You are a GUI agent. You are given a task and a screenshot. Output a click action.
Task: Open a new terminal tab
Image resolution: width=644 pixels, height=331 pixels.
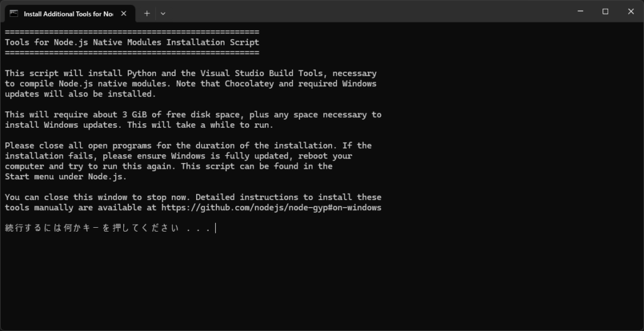[147, 14]
